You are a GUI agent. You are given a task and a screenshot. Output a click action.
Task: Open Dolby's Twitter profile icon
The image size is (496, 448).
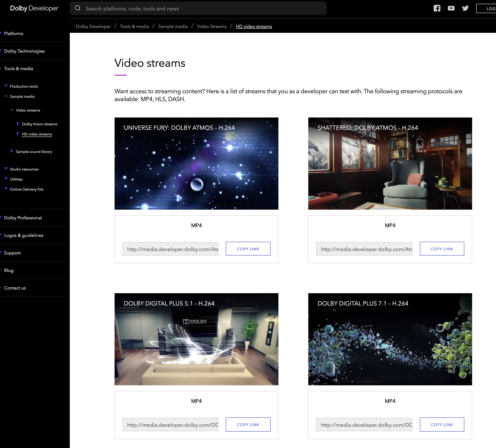pos(465,8)
